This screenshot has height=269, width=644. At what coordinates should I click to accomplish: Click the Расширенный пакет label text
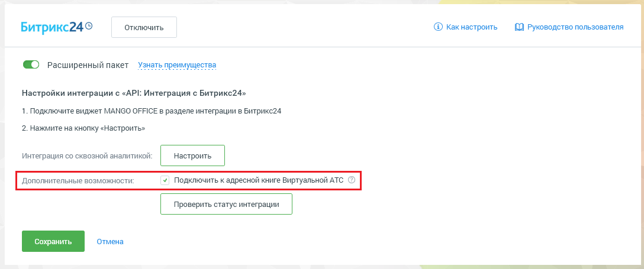(88, 65)
